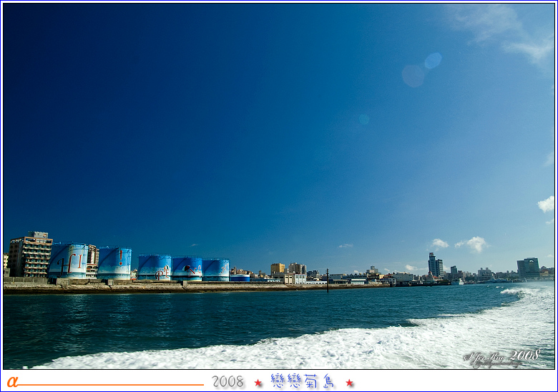Select the second blue storage tank from left
The image size is (558, 392).
114,263
